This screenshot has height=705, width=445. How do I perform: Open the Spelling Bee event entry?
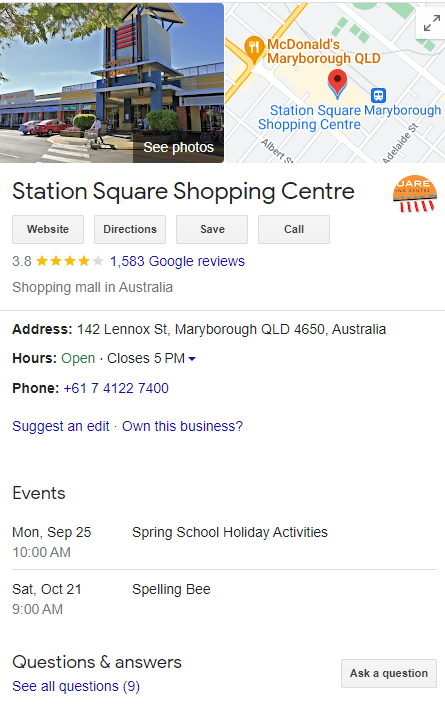point(171,589)
